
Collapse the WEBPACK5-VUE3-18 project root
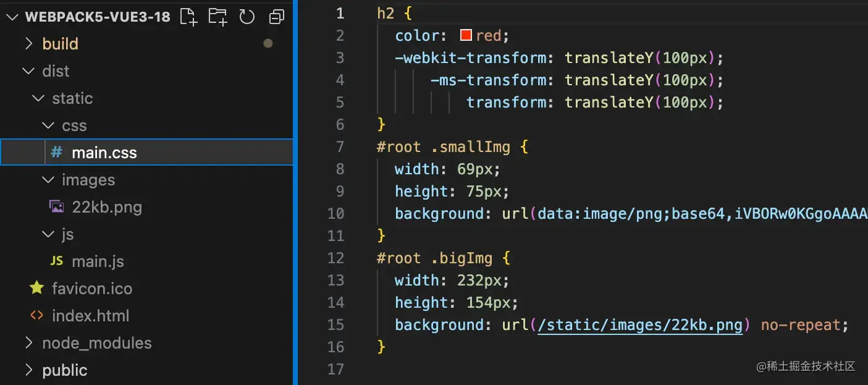tap(12, 17)
